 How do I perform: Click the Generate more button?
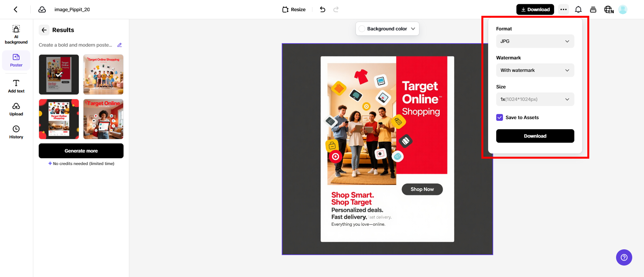click(x=81, y=151)
